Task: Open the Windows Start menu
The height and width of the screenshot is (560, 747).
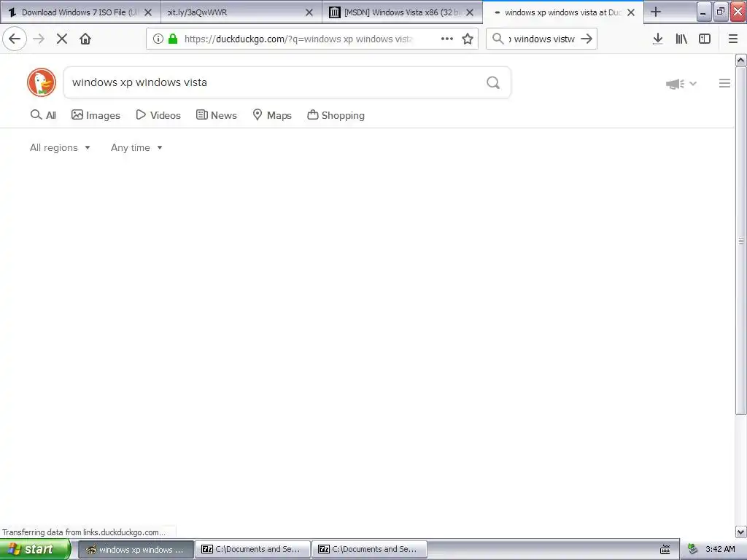Action: click(35, 550)
